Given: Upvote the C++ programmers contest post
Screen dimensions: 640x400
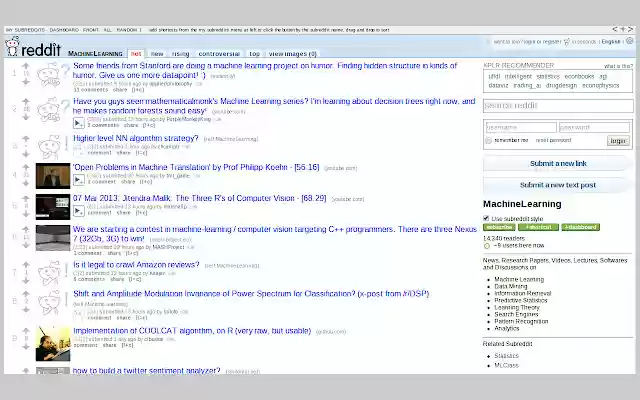Looking at the screenshot, I should pyautogui.click(x=26, y=229).
